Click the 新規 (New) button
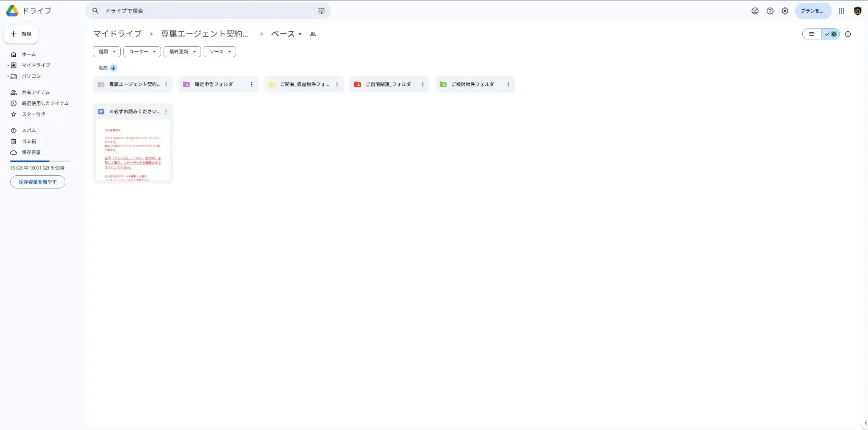This screenshot has height=430, width=868. click(21, 34)
